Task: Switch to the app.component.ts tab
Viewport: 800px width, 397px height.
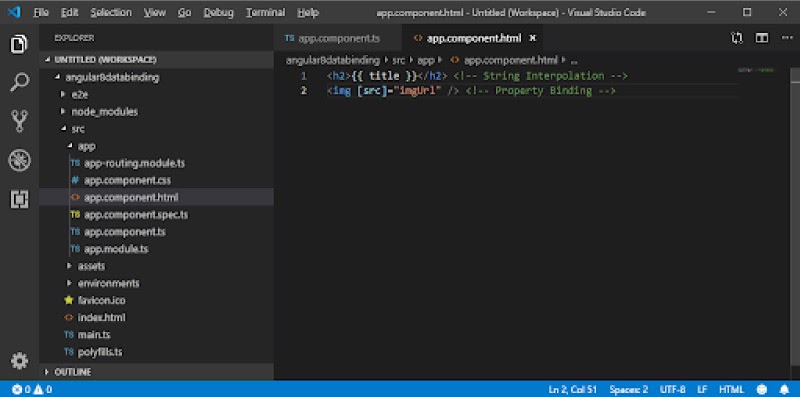Action: tap(338, 38)
